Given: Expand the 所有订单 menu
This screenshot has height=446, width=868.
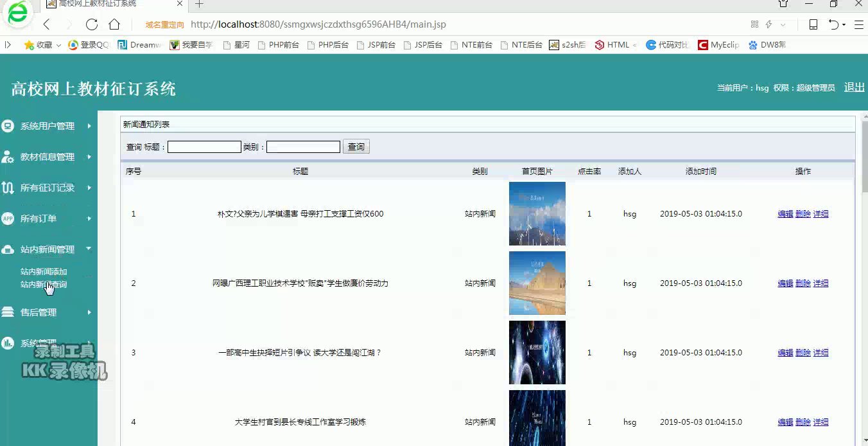Looking at the screenshot, I should point(49,219).
